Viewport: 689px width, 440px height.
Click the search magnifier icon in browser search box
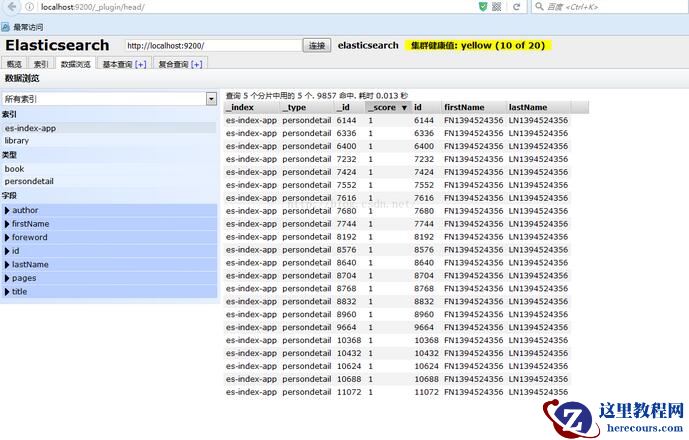(x=539, y=7)
